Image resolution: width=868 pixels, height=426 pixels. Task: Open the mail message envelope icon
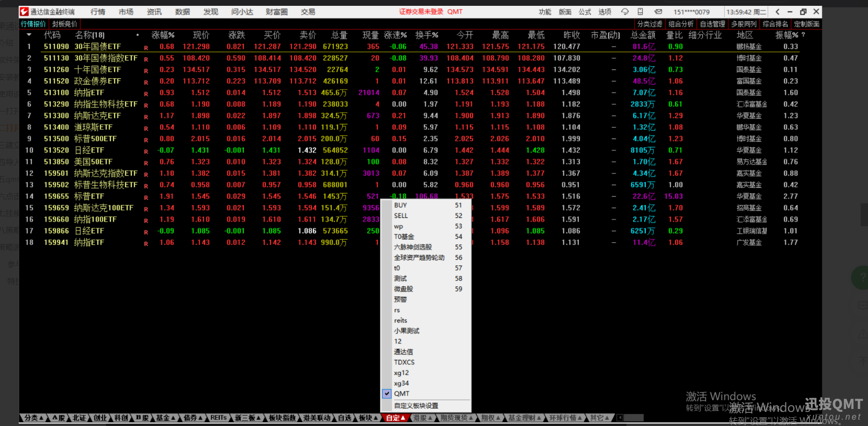(658, 12)
